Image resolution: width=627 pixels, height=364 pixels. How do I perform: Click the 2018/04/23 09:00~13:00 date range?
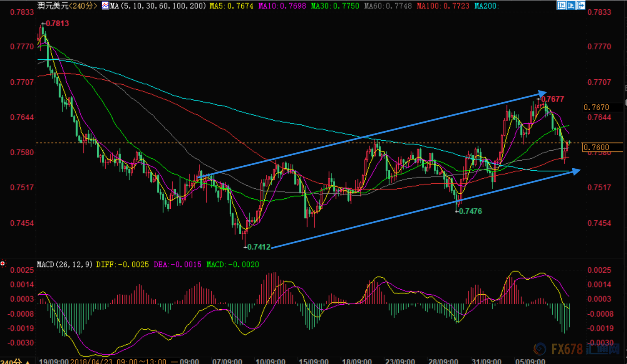pyautogui.click(x=118, y=361)
